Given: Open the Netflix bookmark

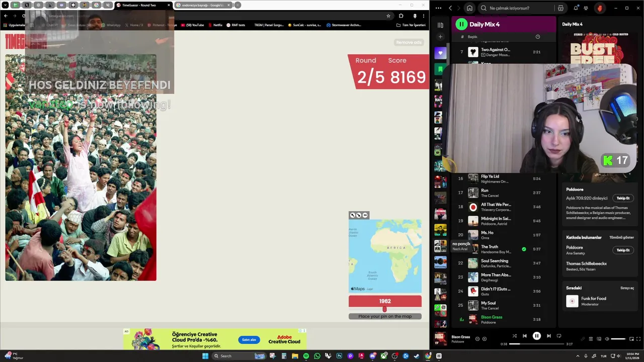Looking at the screenshot, I should click(x=215, y=25).
